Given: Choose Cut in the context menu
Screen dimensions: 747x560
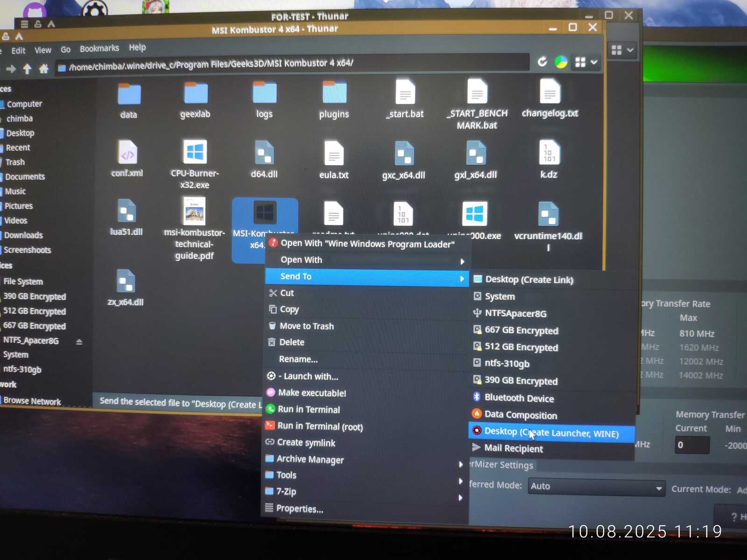Looking at the screenshot, I should click(366, 294).
